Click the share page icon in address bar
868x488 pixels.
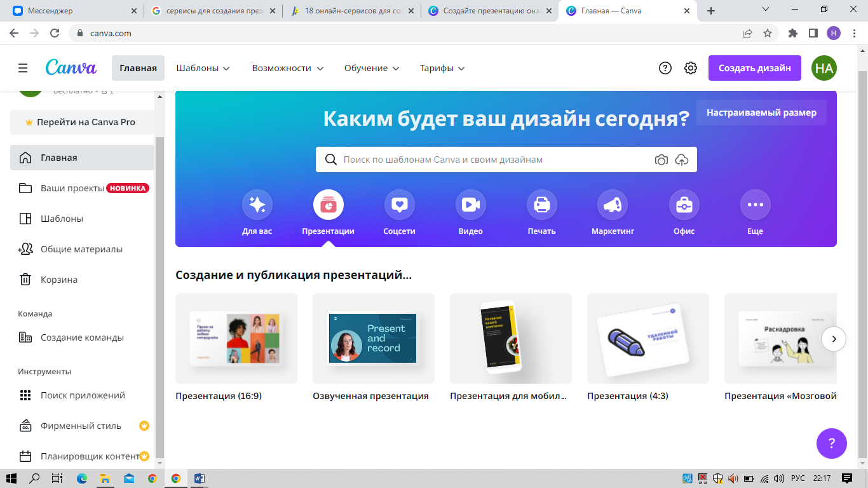[x=747, y=33]
